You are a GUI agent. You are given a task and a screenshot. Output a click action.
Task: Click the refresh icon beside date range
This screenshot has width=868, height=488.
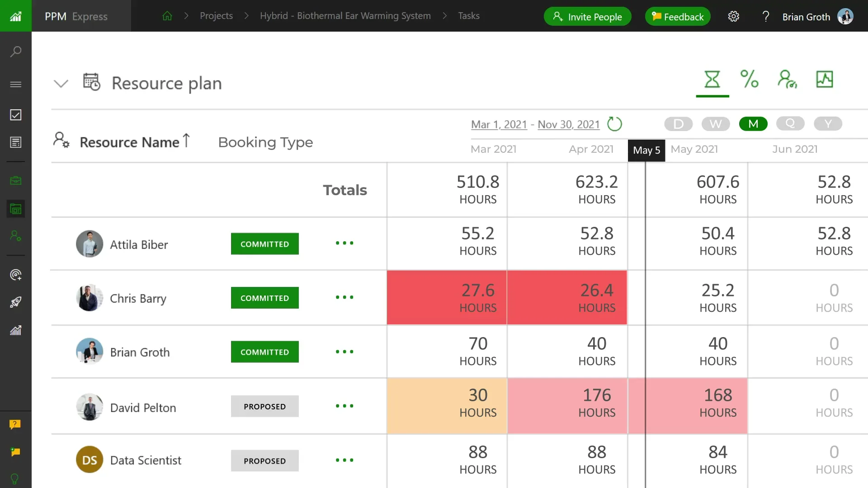[x=614, y=124]
